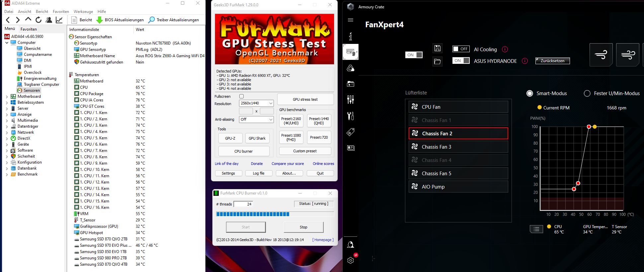Open Armoury Crate settings gear icon
The width and height of the screenshot is (644, 272).
point(351,260)
